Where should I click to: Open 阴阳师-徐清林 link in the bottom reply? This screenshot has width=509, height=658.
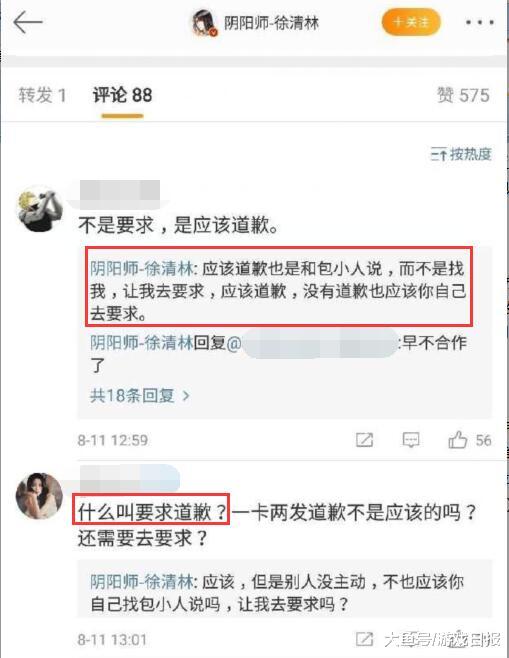pos(142,582)
